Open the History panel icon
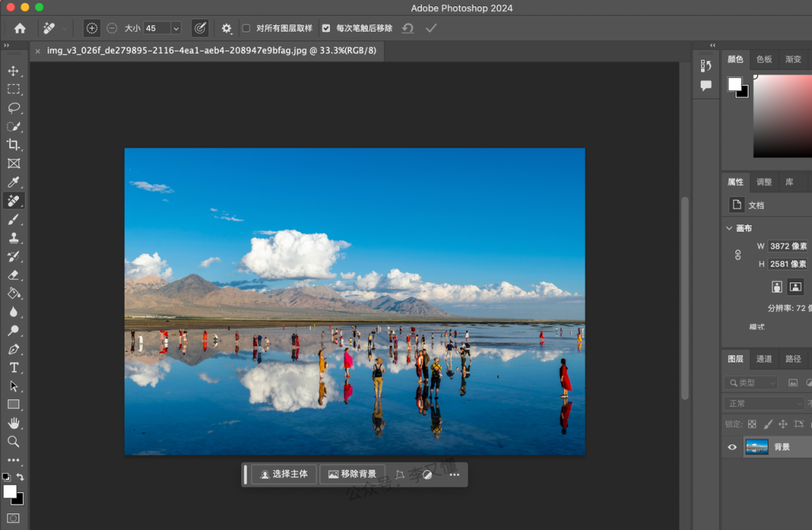The height and width of the screenshot is (530, 812). 706,66
